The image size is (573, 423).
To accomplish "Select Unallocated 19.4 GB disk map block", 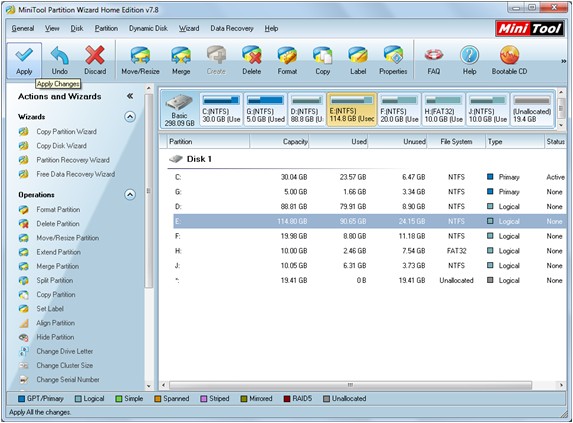I will click(x=532, y=109).
